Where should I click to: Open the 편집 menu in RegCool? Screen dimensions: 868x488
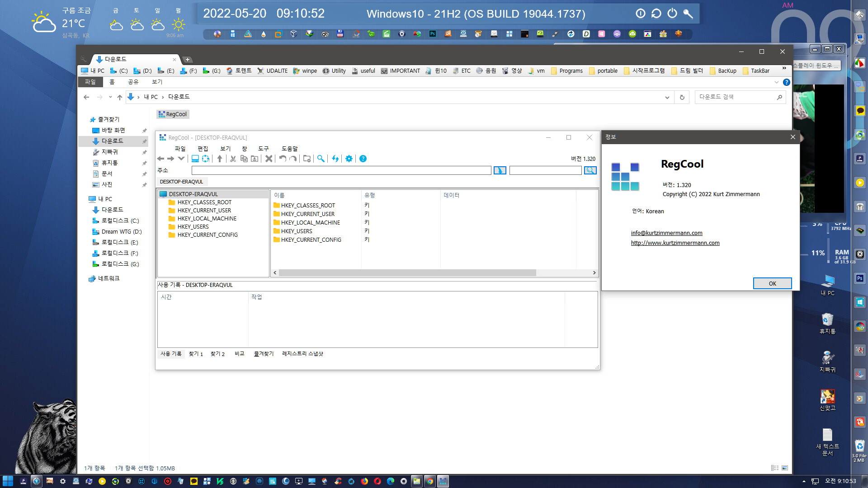(x=203, y=149)
